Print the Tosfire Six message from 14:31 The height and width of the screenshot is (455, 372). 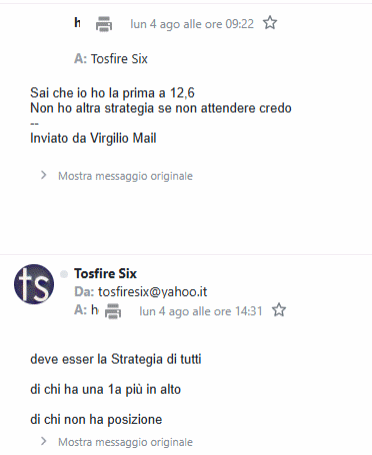[113, 311]
